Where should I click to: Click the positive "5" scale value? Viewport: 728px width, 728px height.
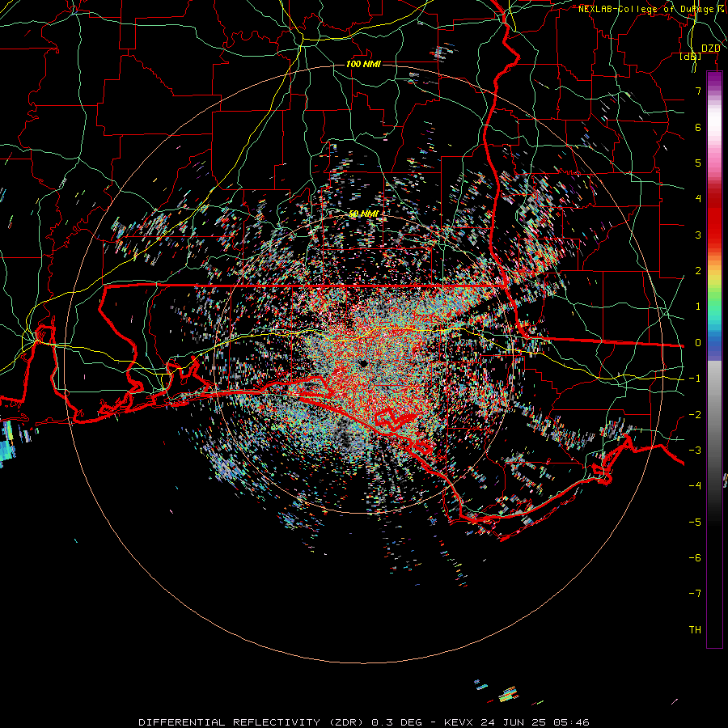click(698, 163)
